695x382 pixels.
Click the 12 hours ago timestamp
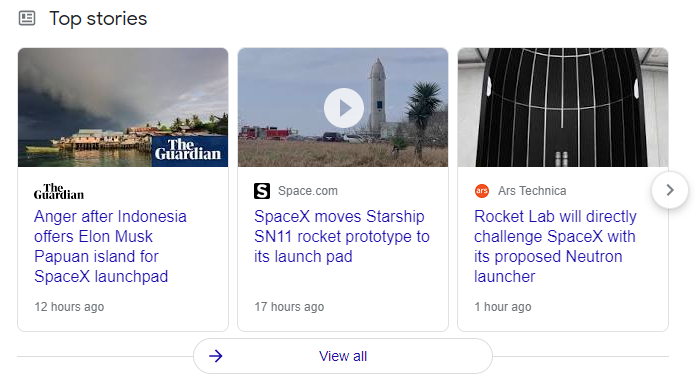(69, 307)
